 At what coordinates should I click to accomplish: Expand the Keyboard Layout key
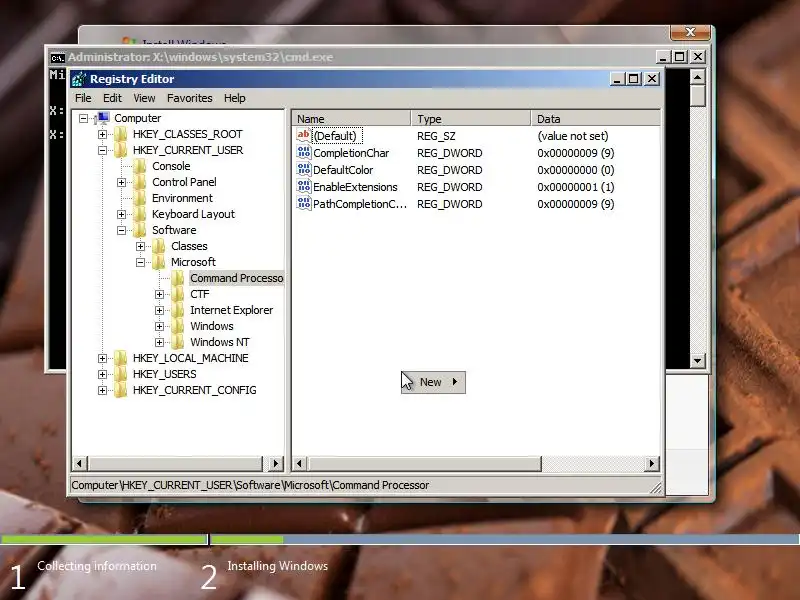[x=121, y=214]
